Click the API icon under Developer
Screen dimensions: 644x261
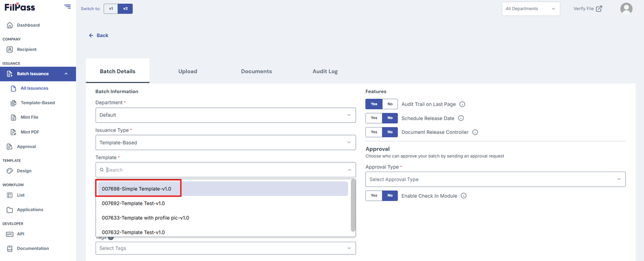tap(10, 234)
